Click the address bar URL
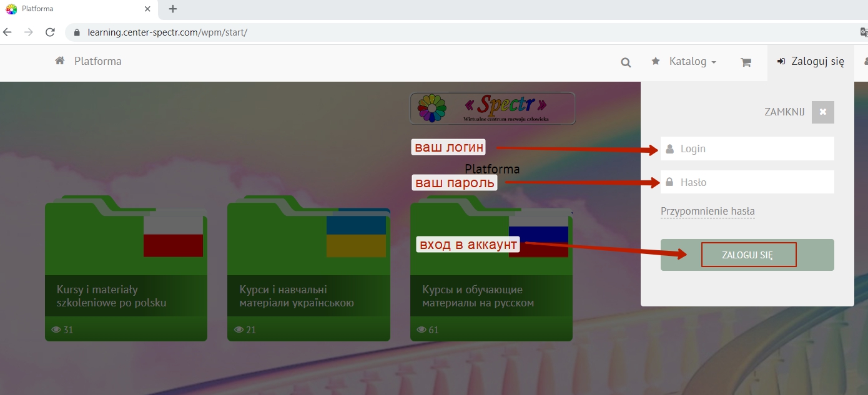Screen dimensions: 868x395 [167, 32]
